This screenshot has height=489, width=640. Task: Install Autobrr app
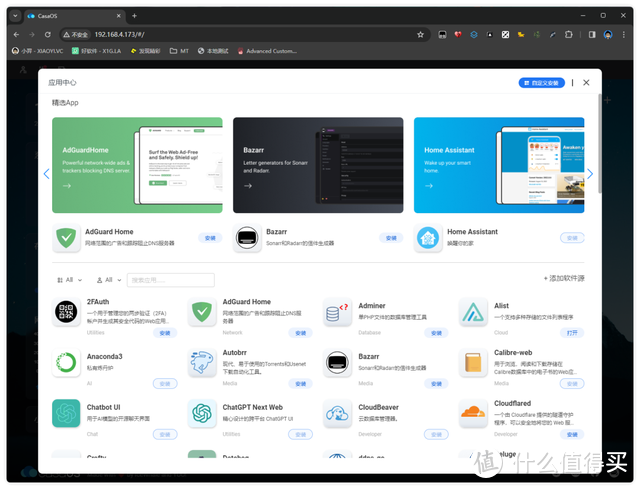300,384
